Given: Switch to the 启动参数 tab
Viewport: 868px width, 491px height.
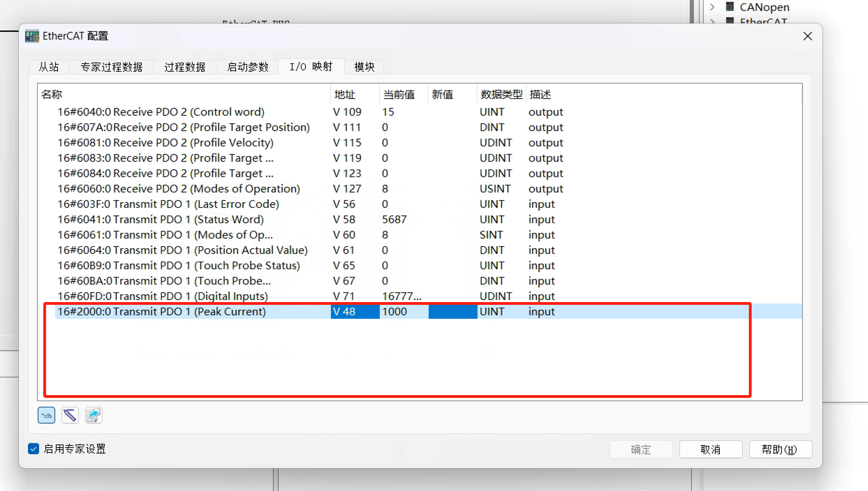Looking at the screenshot, I should 248,67.
